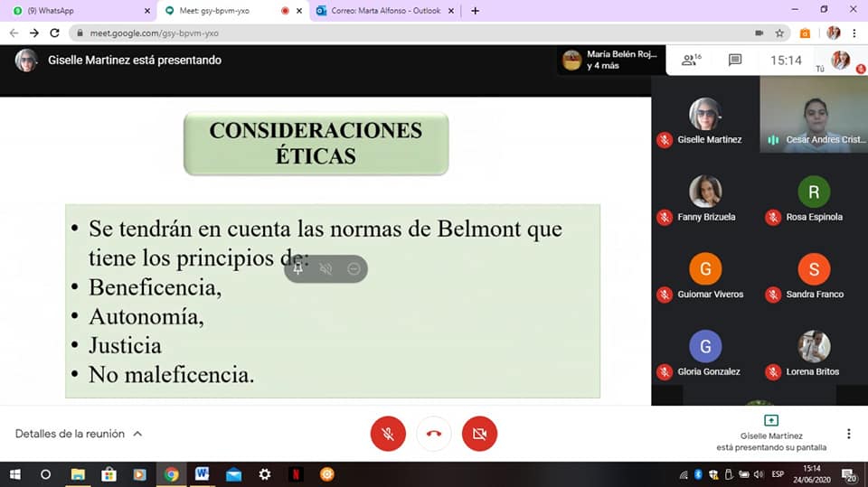Open the chat messages panel

[x=735, y=61]
